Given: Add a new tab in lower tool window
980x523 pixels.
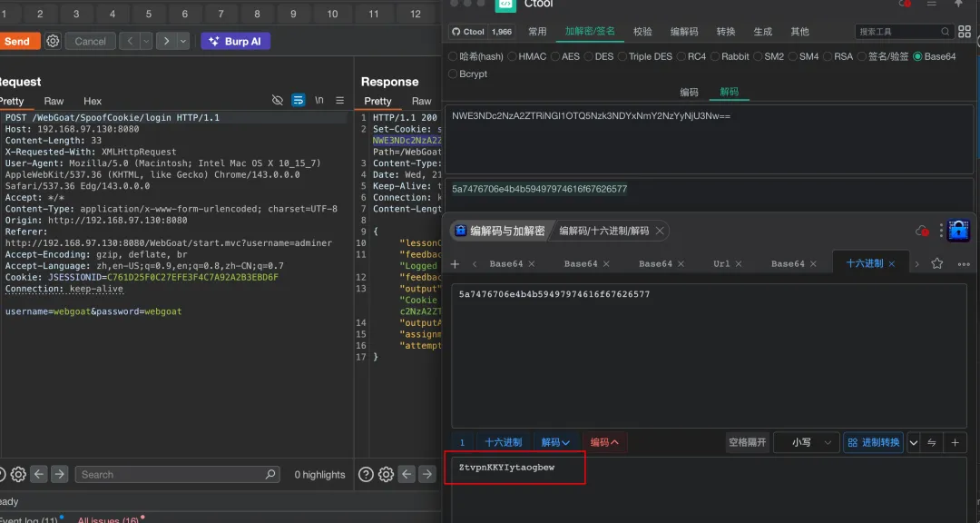Looking at the screenshot, I should 455,264.
